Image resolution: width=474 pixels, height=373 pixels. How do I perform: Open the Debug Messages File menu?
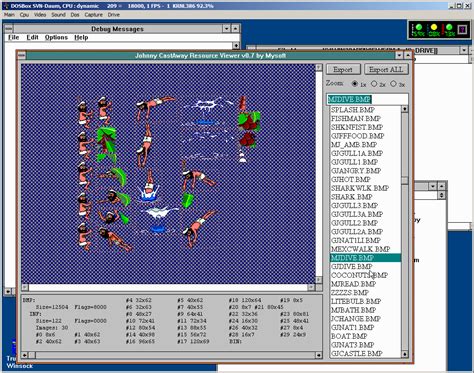click(13, 37)
